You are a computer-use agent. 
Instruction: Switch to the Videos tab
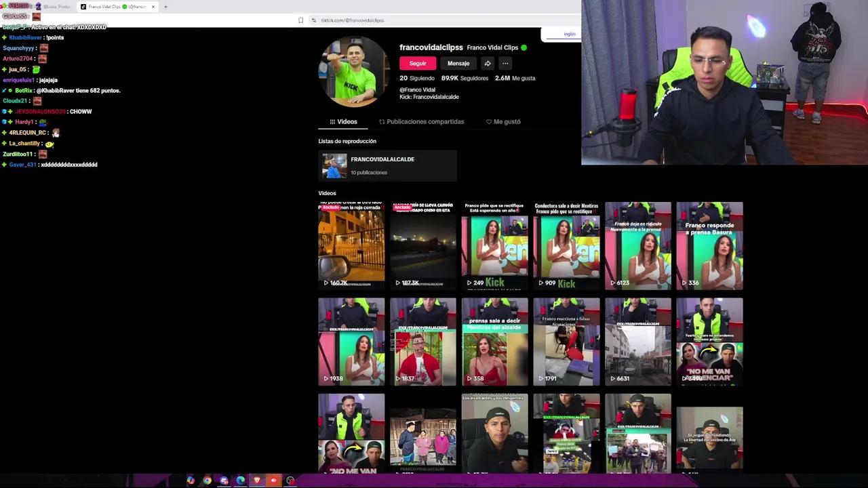tap(343, 122)
